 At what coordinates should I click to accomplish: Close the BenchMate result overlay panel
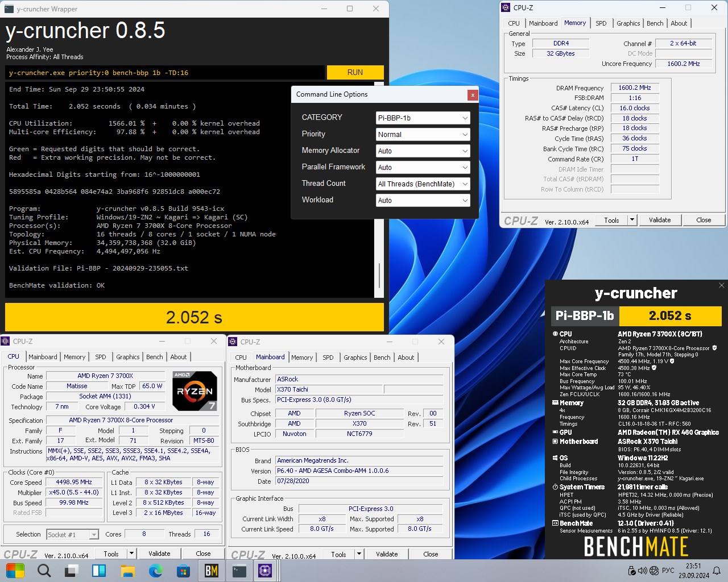point(721,285)
